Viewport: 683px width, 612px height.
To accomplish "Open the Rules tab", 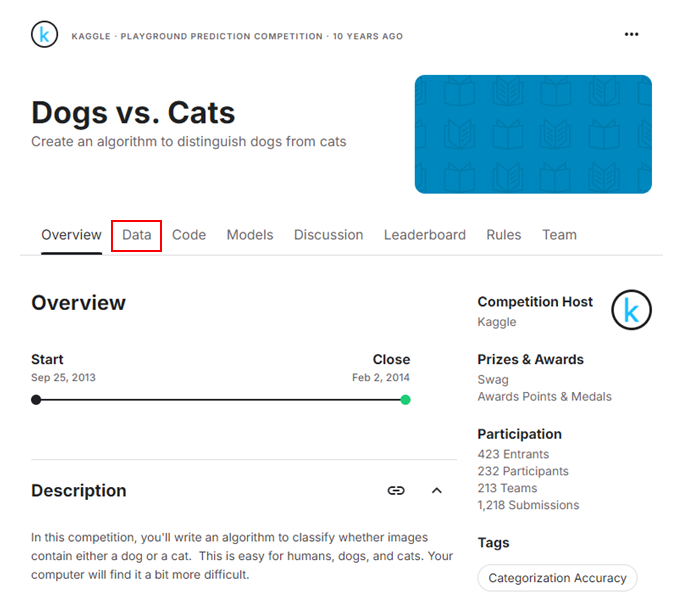I will coord(504,235).
